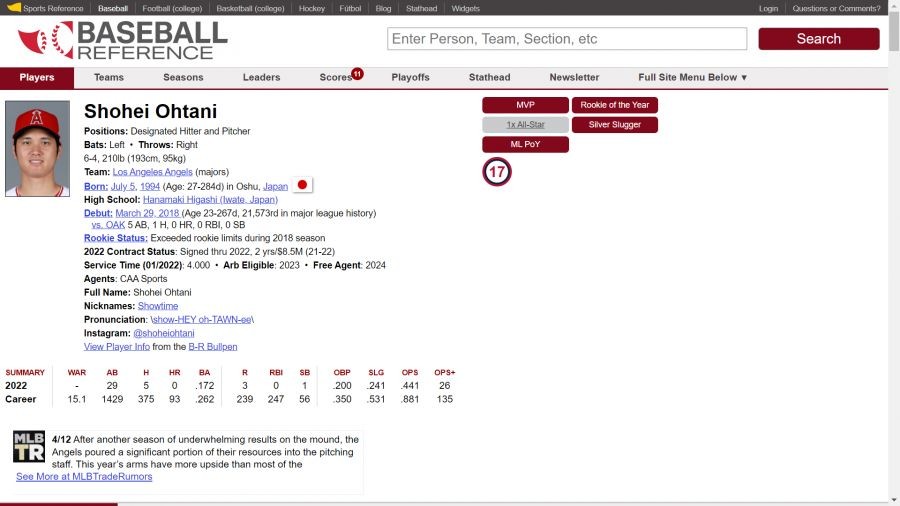Expand the Full Site Menu Below
Viewport: 900px width, 506px height.
pos(693,77)
